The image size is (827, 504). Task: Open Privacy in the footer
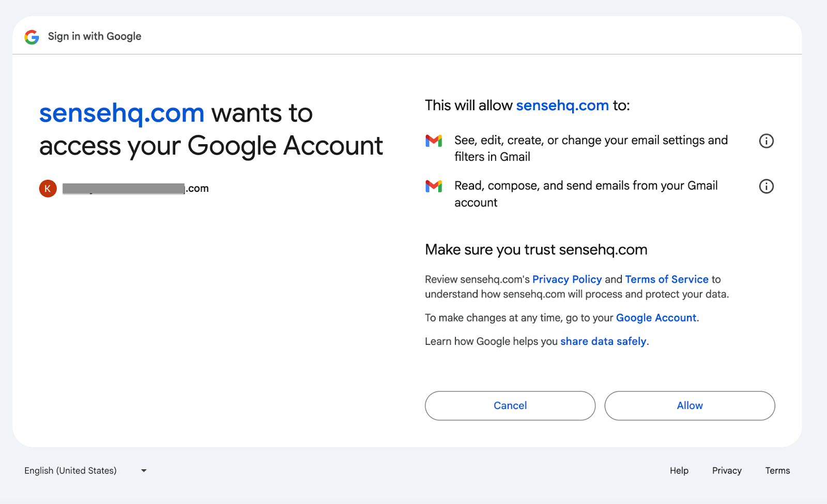(727, 470)
